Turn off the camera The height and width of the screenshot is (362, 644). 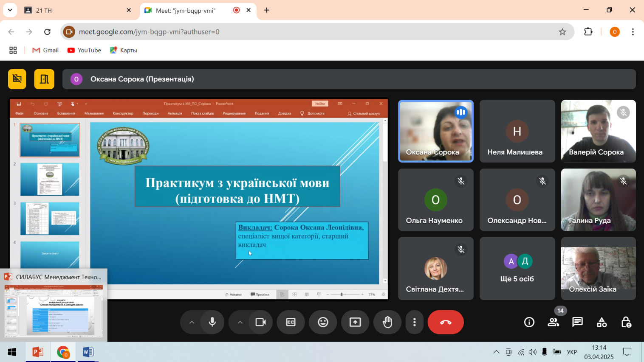(x=260, y=322)
